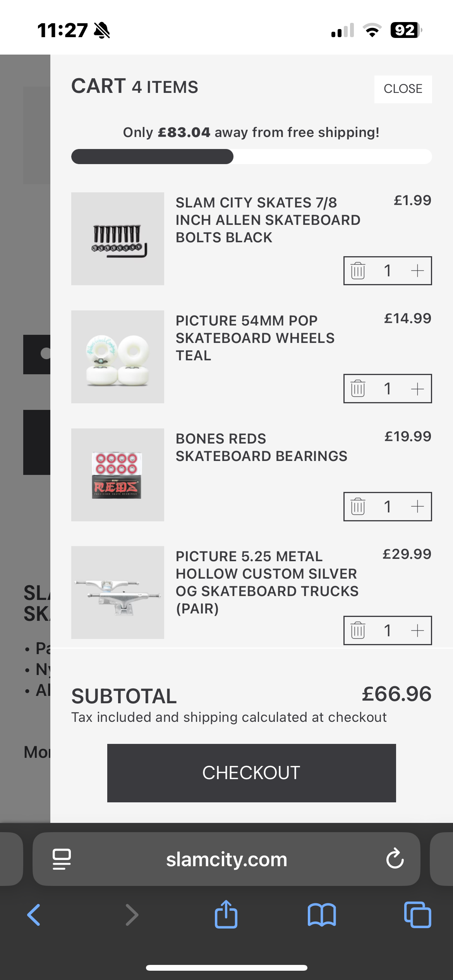This screenshot has height=980, width=453.
Task: Tap the free shipping progress bar
Action: [x=251, y=157]
